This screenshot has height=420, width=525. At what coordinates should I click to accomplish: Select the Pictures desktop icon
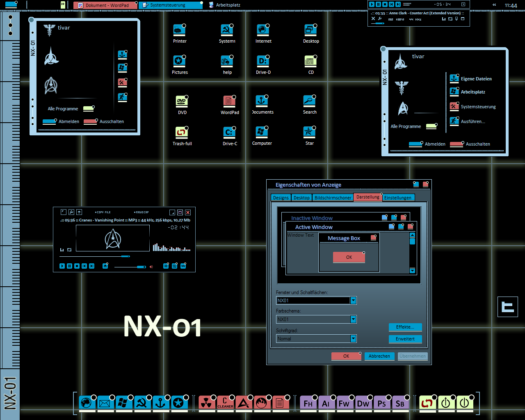[x=180, y=65]
